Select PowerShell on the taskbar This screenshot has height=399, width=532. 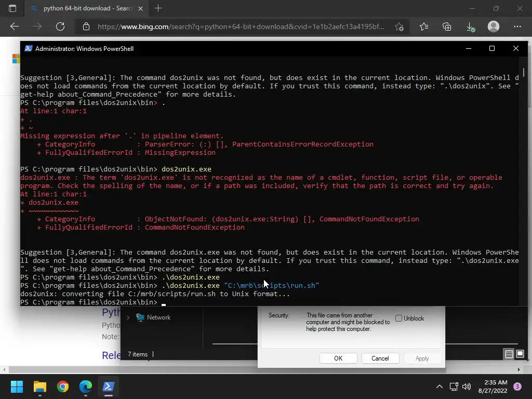click(109, 387)
